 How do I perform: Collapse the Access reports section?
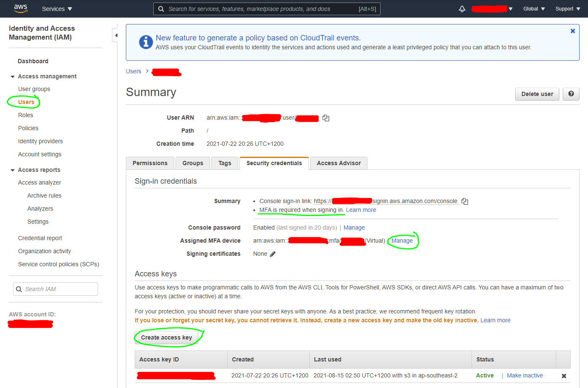(x=13, y=170)
